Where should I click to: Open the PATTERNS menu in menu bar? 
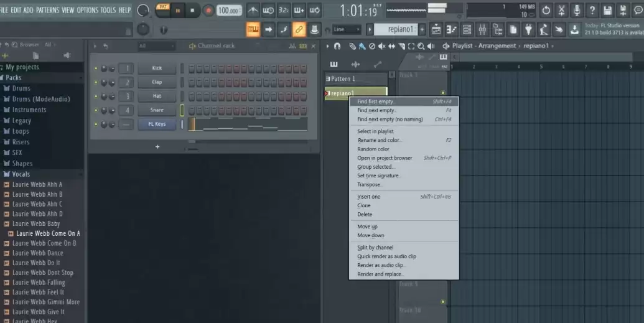click(x=47, y=10)
